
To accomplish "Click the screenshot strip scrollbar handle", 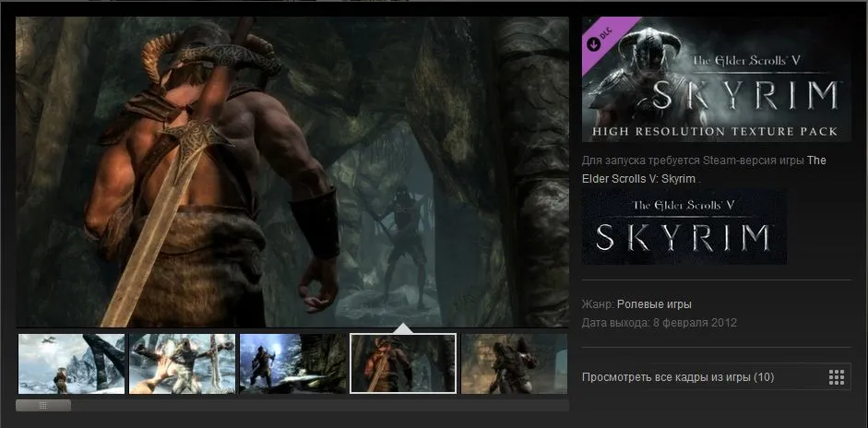I will pyautogui.click(x=43, y=406).
